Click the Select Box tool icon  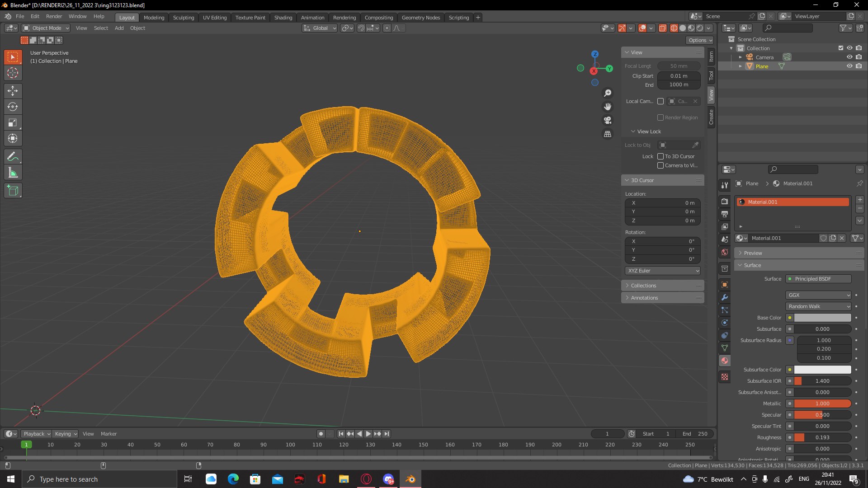[x=13, y=57]
